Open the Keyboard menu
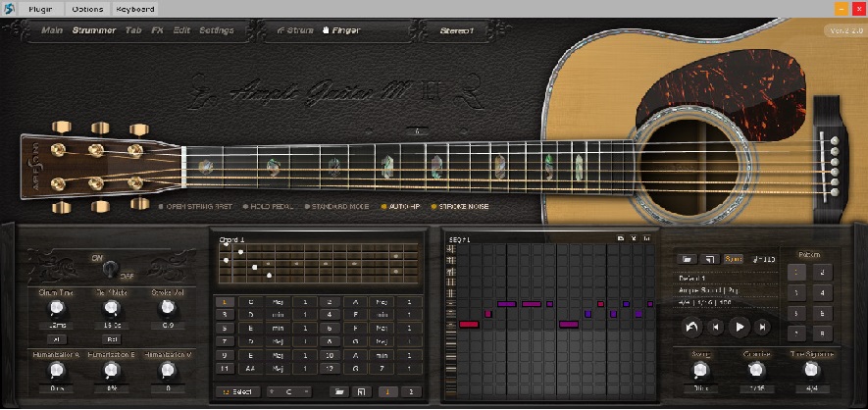 click(x=135, y=9)
